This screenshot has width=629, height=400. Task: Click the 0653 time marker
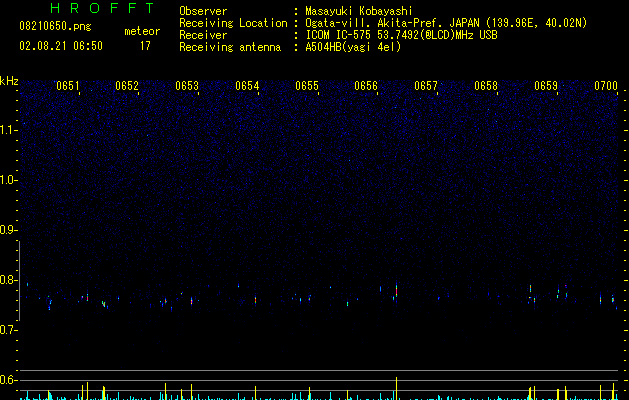(187, 86)
